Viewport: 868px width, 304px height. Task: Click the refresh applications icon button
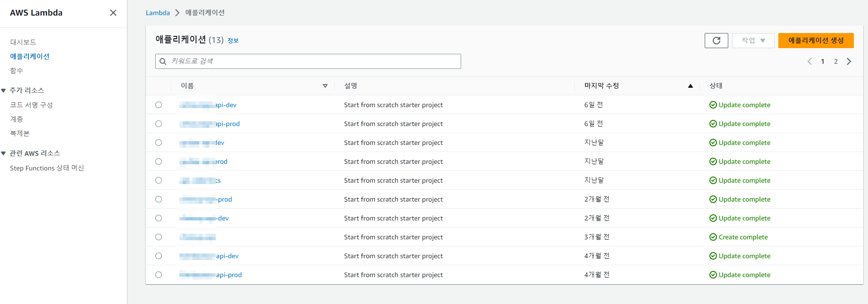point(716,41)
